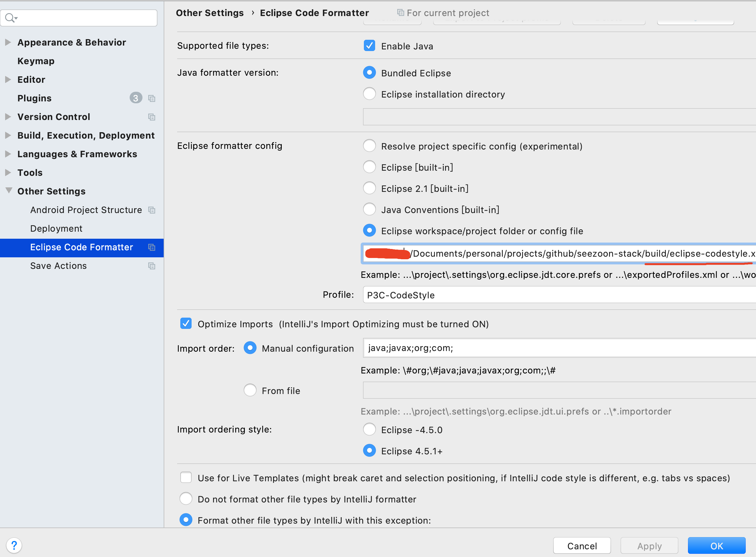Toggle the Optimize Imports checkbox
Image resolution: width=756 pixels, height=557 pixels.
(x=186, y=324)
